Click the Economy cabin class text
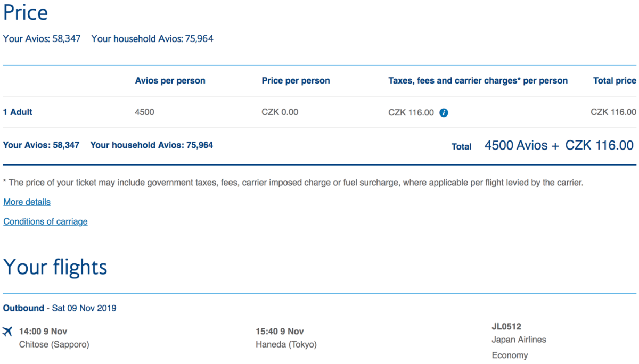The image size is (639, 364). point(510,355)
